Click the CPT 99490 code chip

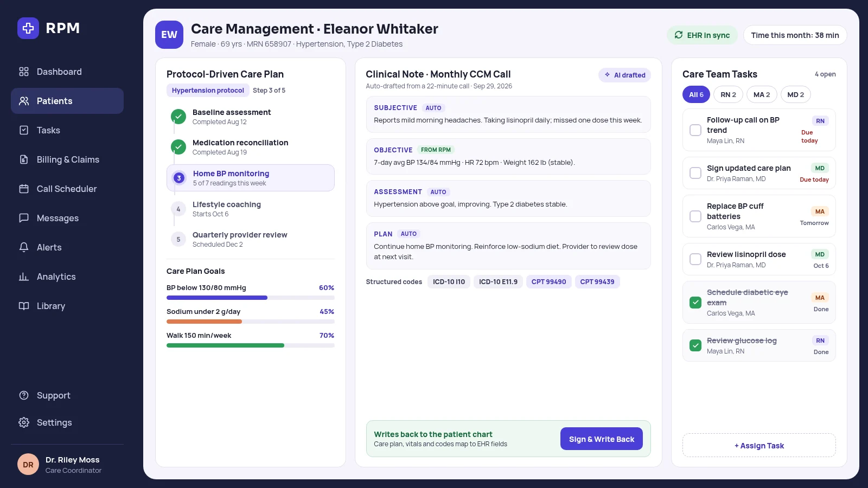tap(548, 282)
